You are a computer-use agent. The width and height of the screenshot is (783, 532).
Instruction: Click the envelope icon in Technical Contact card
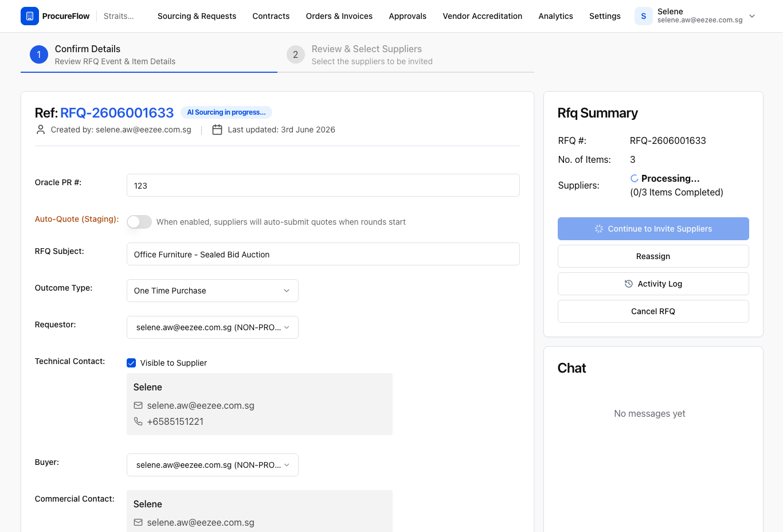coord(138,405)
